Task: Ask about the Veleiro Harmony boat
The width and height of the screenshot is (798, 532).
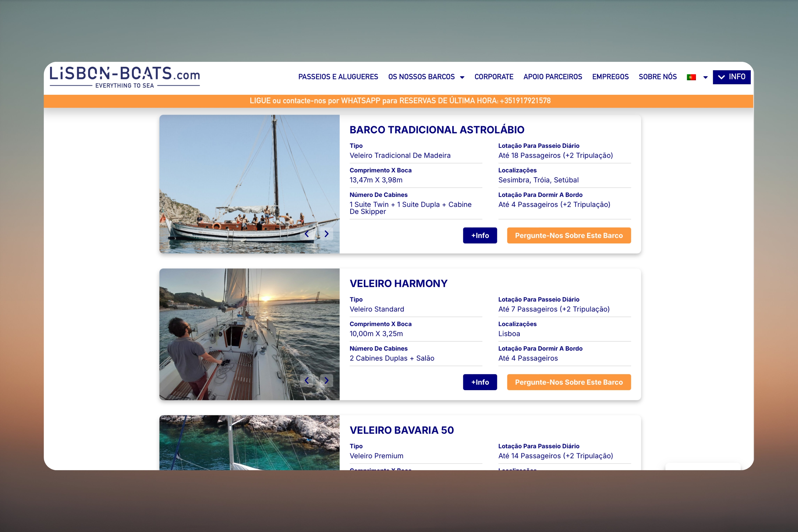Action: point(569,382)
